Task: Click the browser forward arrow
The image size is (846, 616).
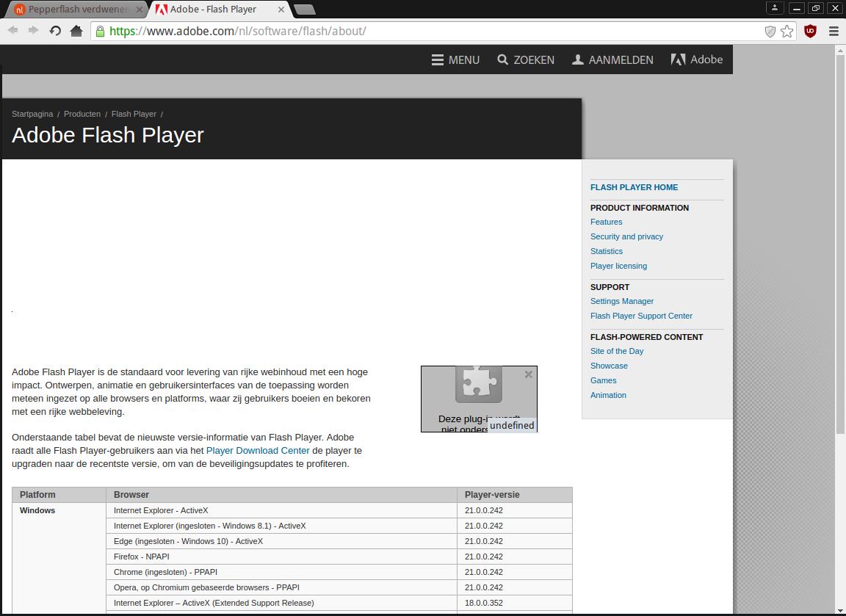Action: point(34,31)
